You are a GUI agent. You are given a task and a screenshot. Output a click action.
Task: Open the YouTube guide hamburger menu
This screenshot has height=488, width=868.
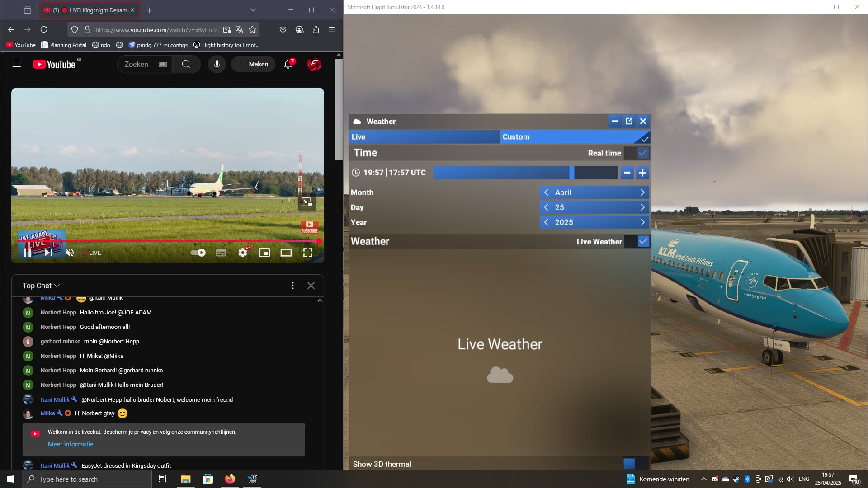(17, 64)
